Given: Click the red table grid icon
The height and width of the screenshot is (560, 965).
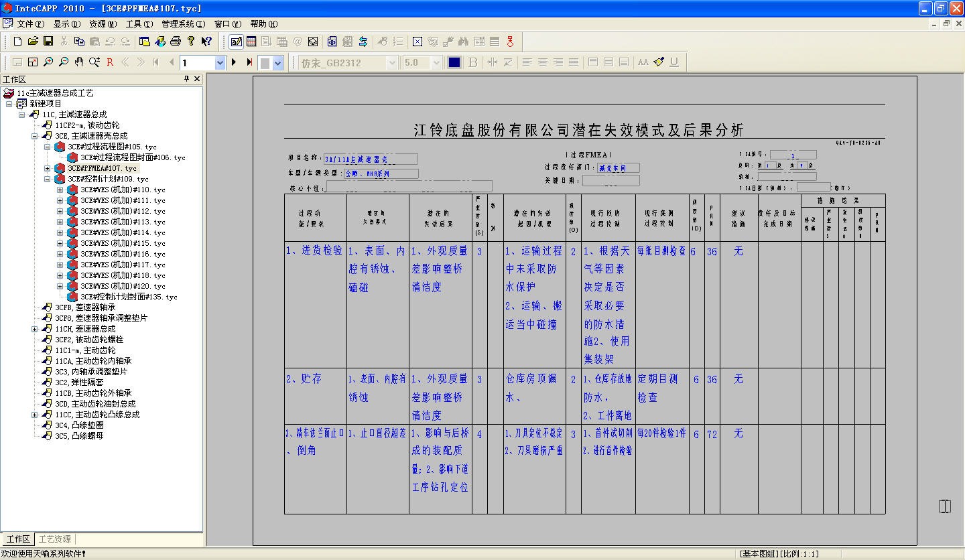Looking at the screenshot, I should pos(251,42).
